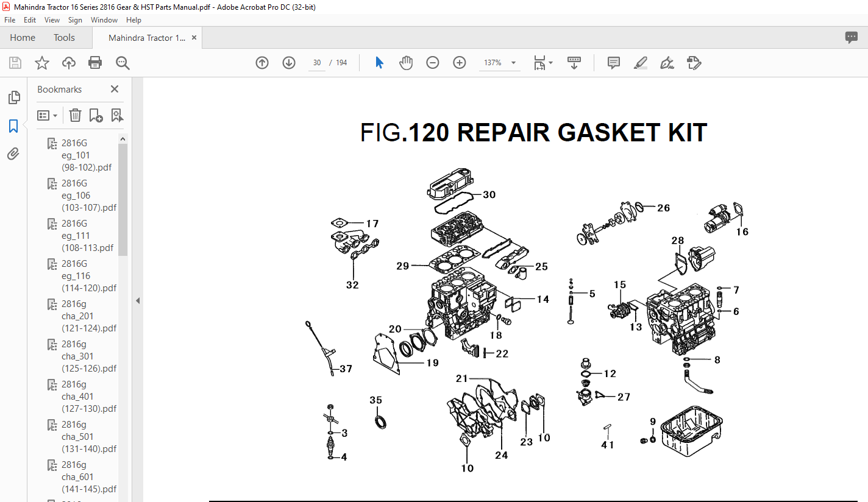
Task: Toggle the Bookmarks panel icon
Action: click(x=13, y=126)
